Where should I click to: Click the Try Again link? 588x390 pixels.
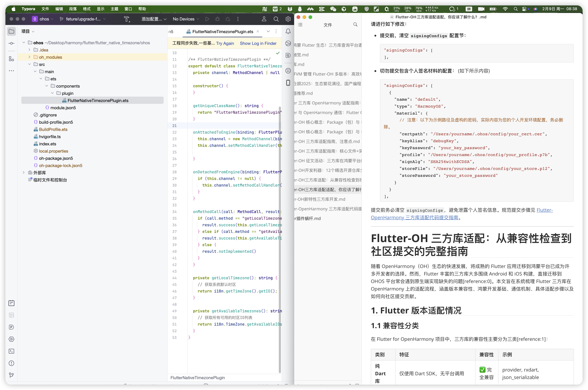pos(225,43)
